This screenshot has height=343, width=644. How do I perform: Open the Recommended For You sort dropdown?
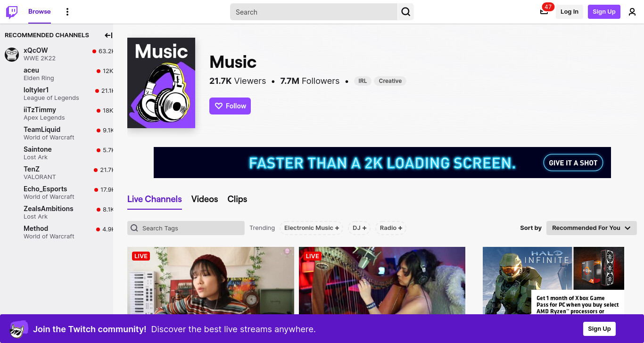pyautogui.click(x=591, y=228)
